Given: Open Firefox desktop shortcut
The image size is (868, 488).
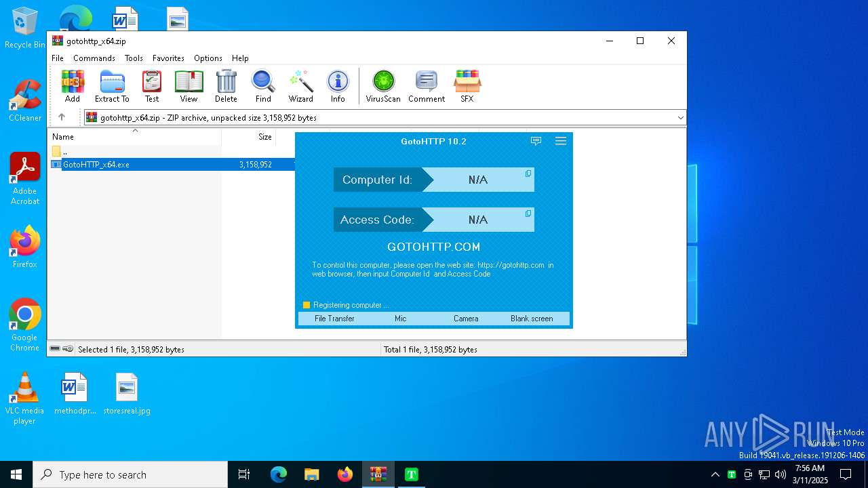Looking at the screenshot, I should [25, 247].
